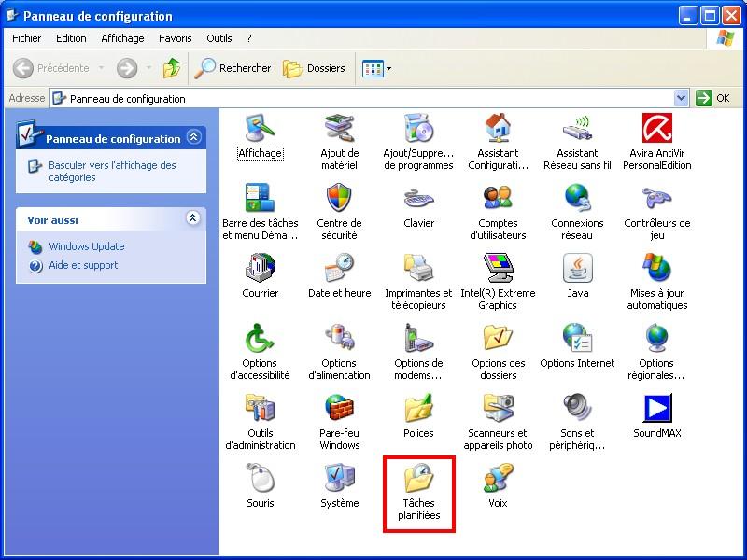Select the Courrier mail icon

tap(261, 268)
